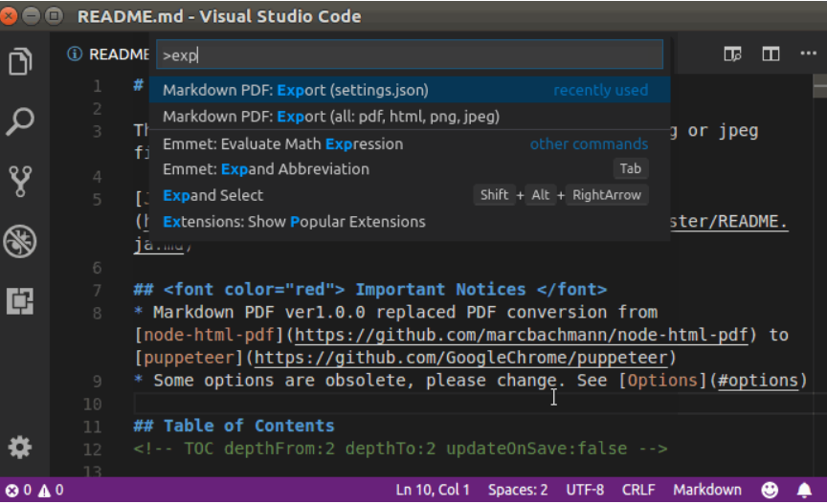Open the Debug view in activity bar

pyautogui.click(x=20, y=241)
